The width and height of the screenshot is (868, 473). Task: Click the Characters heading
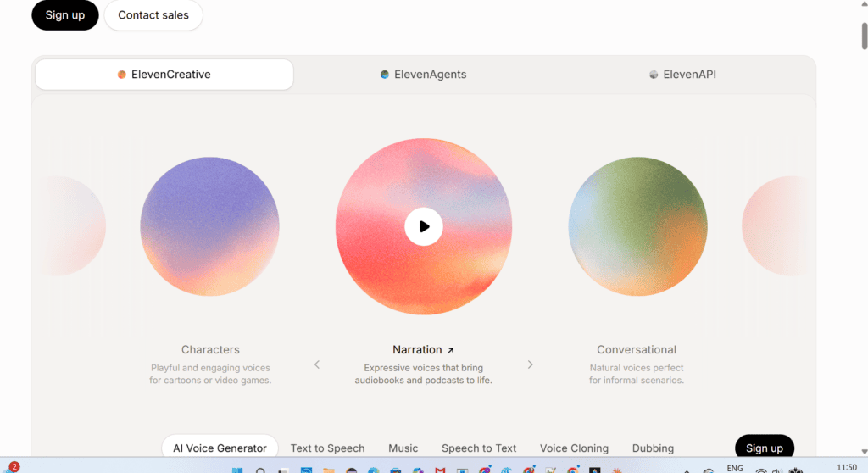point(210,349)
